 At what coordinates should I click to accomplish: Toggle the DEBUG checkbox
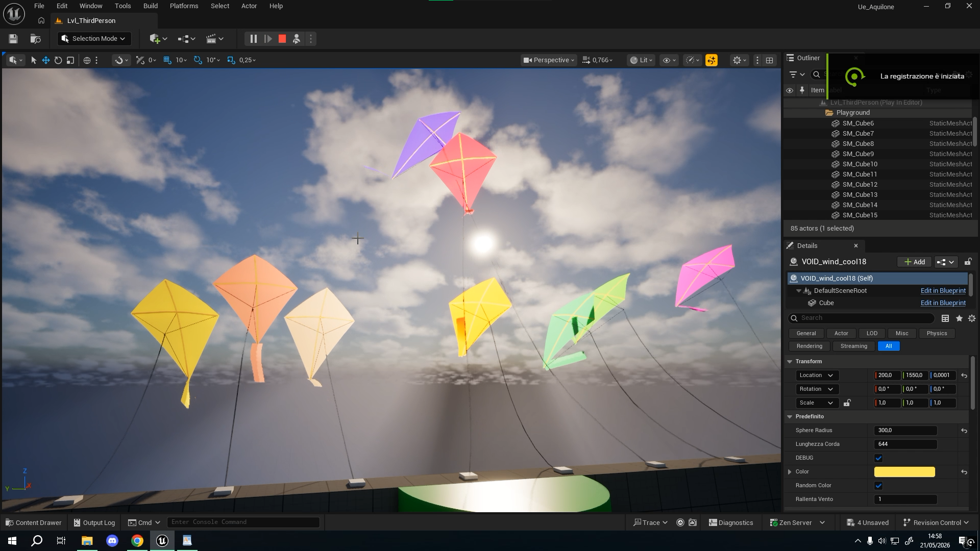pos(878,458)
